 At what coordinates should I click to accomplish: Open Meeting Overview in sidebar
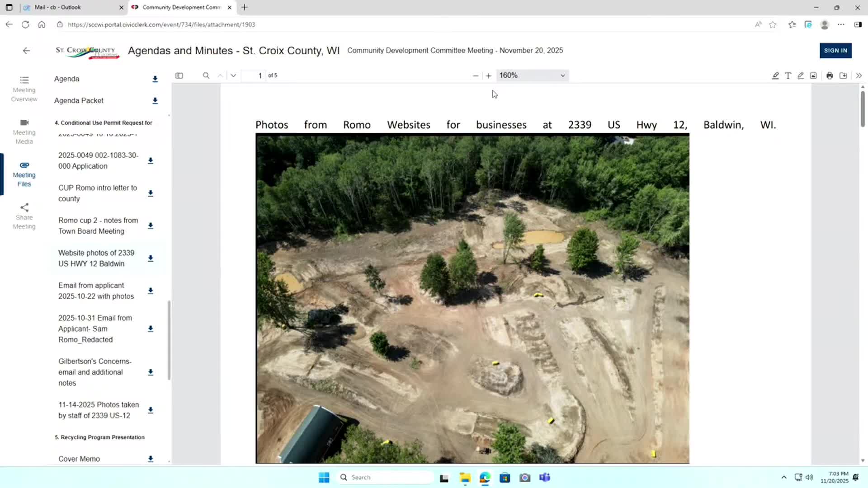coord(24,89)
